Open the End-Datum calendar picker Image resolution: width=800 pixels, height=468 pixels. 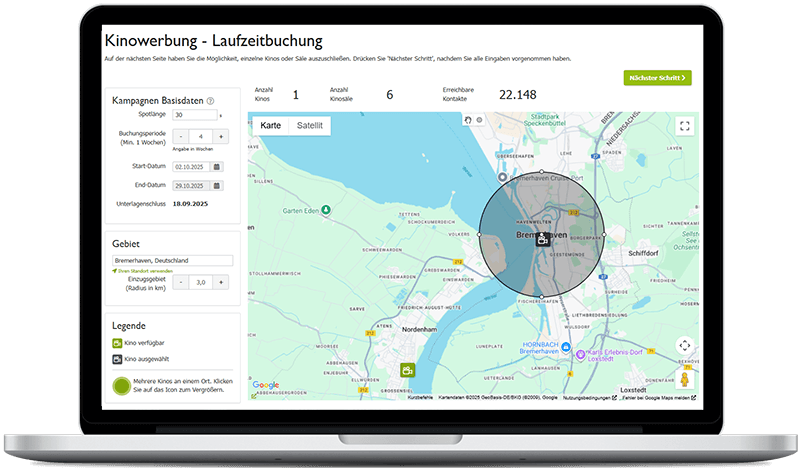click(x=216, y=186)
